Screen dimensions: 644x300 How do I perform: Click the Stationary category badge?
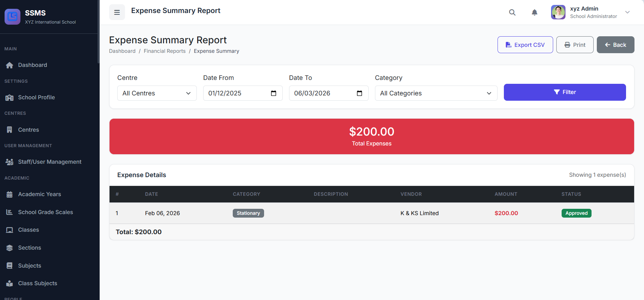248,213
